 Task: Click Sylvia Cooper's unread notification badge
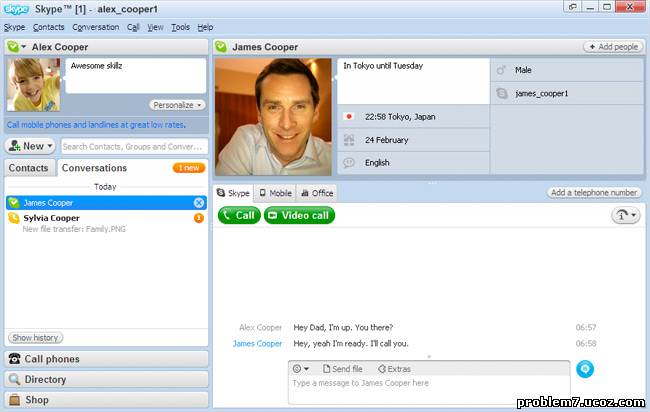(x=198, y=217)
